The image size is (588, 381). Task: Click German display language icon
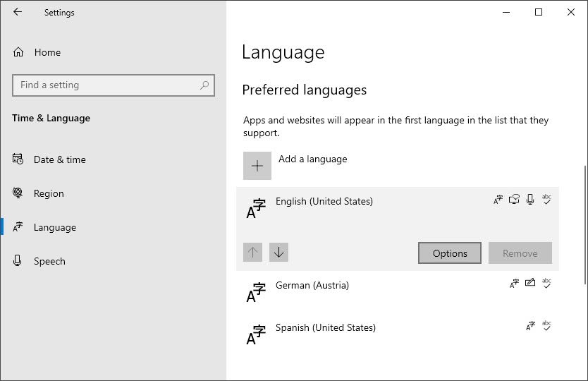coord(514,284)
